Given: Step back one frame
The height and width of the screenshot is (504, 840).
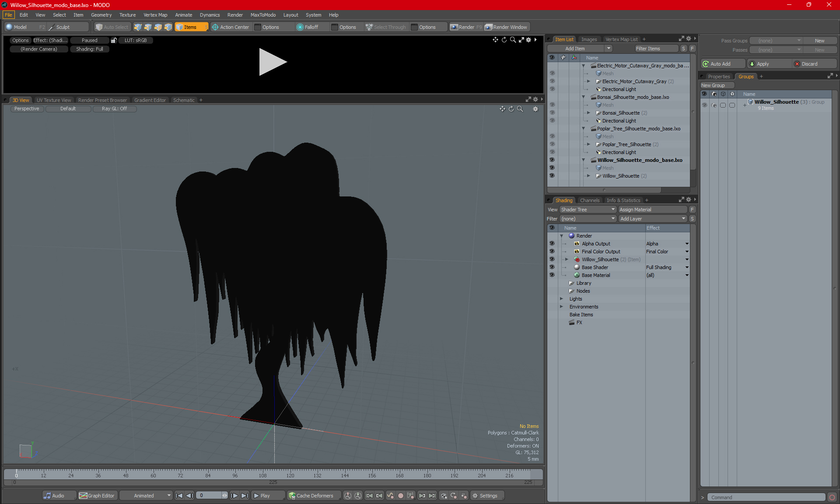Looking at the screenshot, I should click(x=189, y=496).
